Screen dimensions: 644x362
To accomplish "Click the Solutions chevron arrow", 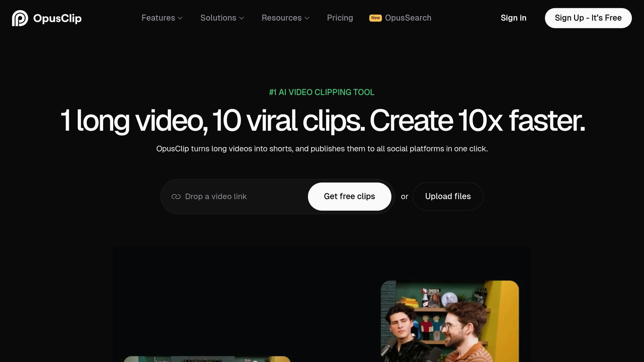I will (241, 19).
